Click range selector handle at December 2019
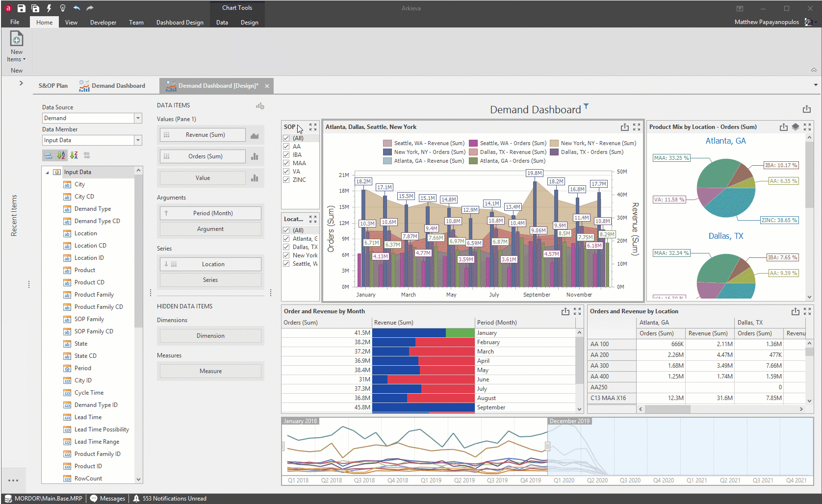 coord(547,446)
